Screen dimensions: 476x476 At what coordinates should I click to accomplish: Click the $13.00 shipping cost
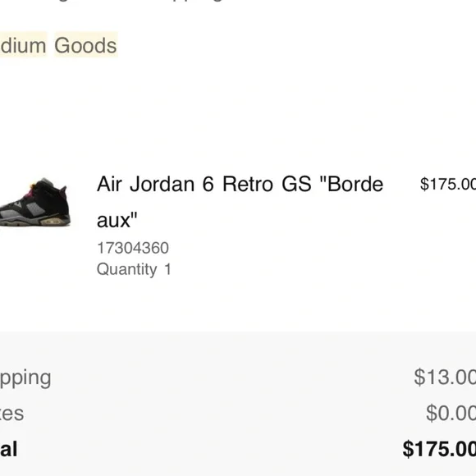tap(445, 378)
